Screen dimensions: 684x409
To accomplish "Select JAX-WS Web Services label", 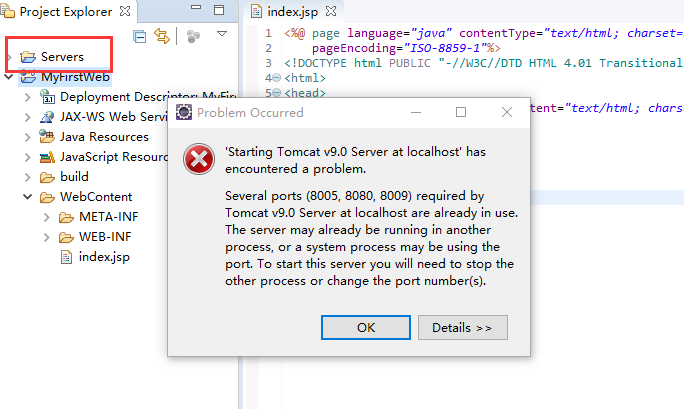I will [x=114, y=117].
